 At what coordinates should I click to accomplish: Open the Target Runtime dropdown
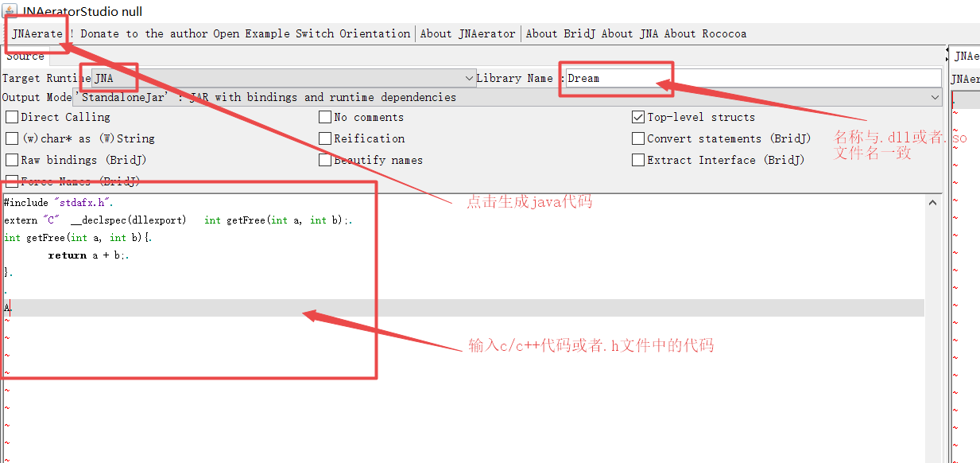(467, 78)
